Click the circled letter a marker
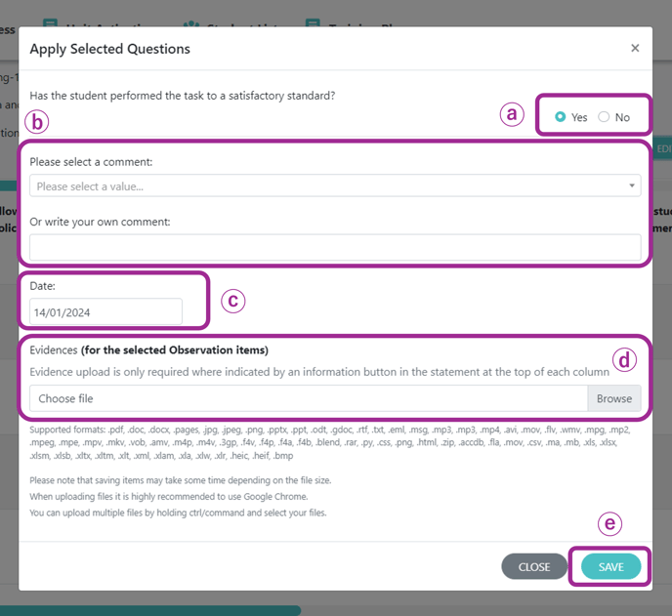672x616 pixels. (512, 114)
